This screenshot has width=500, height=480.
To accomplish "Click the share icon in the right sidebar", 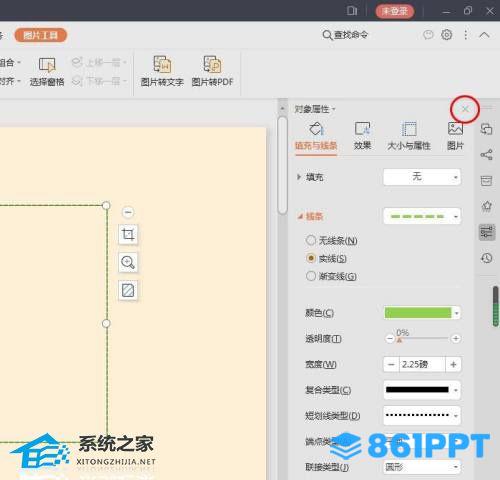I will (486, 155).
